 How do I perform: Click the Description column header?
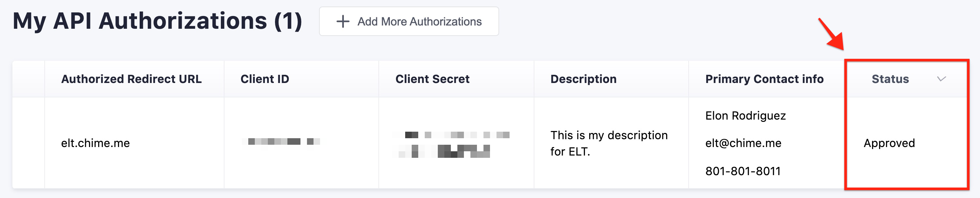(583, 79)
